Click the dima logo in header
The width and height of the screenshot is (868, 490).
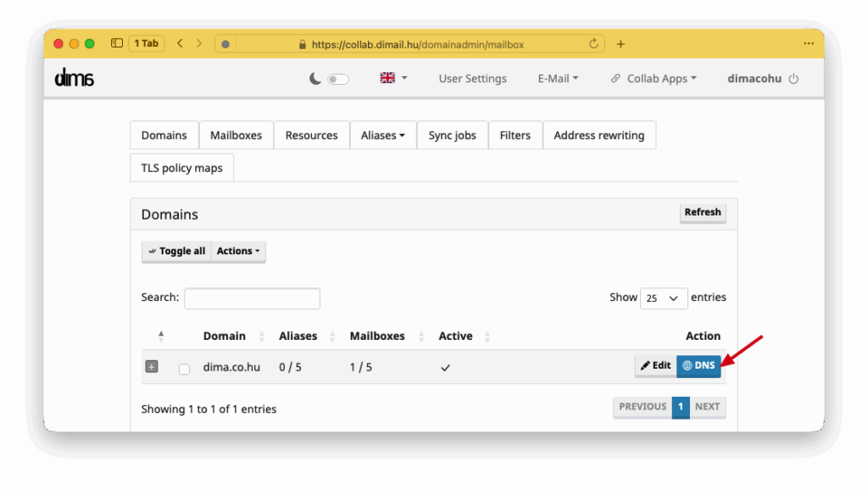(x=74, y=78)
